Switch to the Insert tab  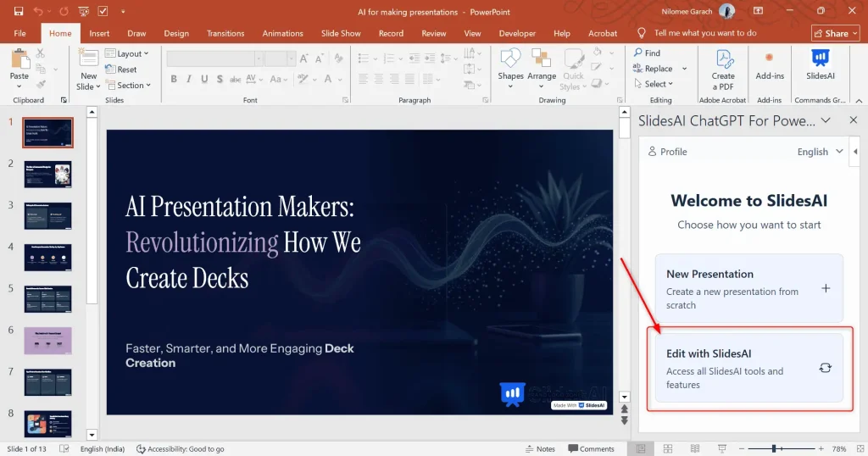[x=99, y=33]
